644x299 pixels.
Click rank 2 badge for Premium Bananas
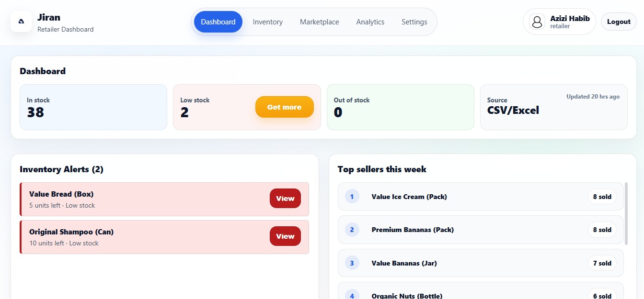pos(352,230)
